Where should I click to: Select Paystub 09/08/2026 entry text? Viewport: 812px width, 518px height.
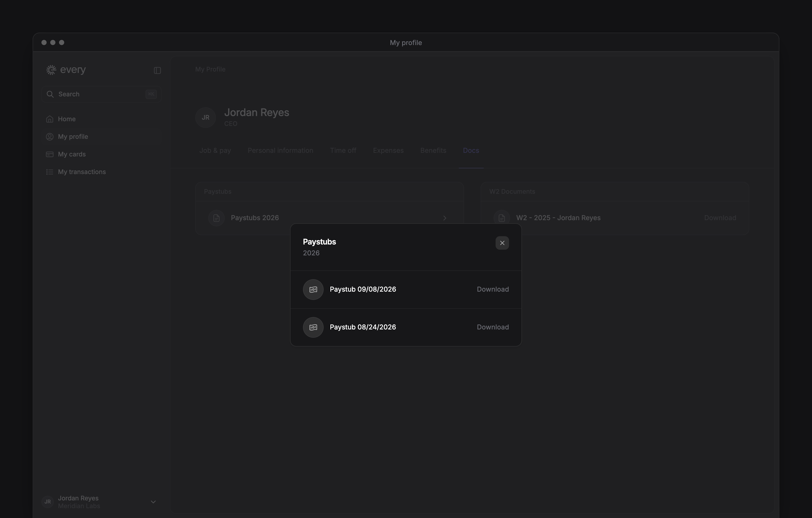(363, 289)
